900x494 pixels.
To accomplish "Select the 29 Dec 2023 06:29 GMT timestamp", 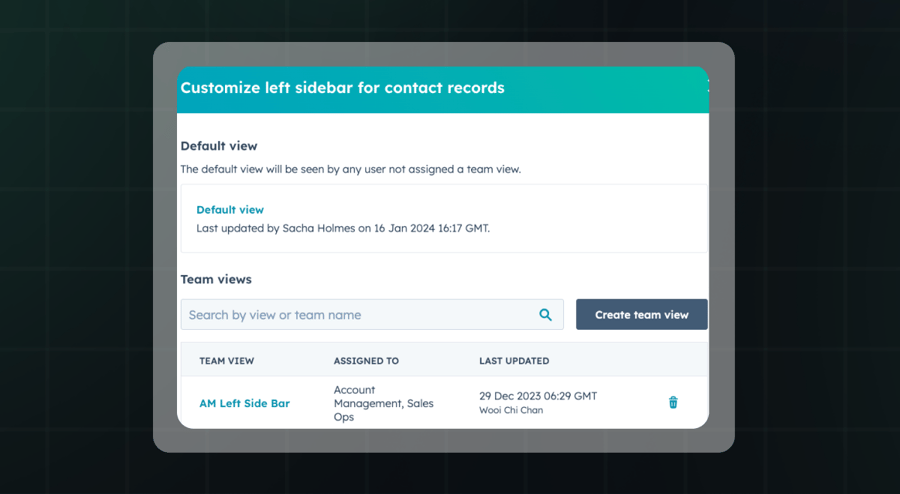I will point(538,396).
